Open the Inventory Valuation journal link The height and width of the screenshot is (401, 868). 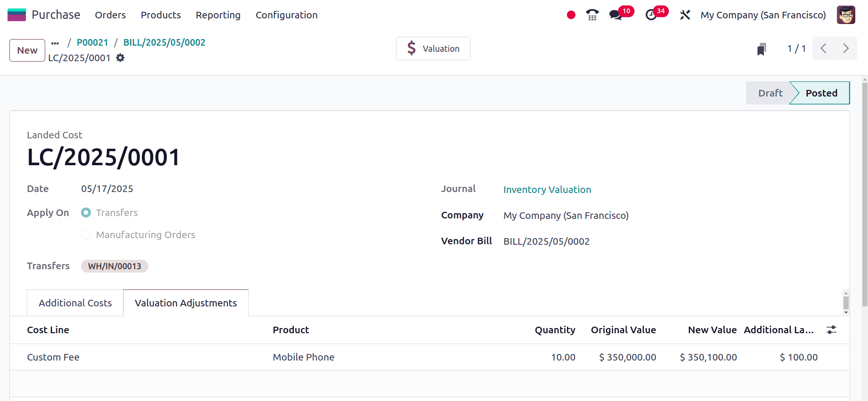point(547,190)
